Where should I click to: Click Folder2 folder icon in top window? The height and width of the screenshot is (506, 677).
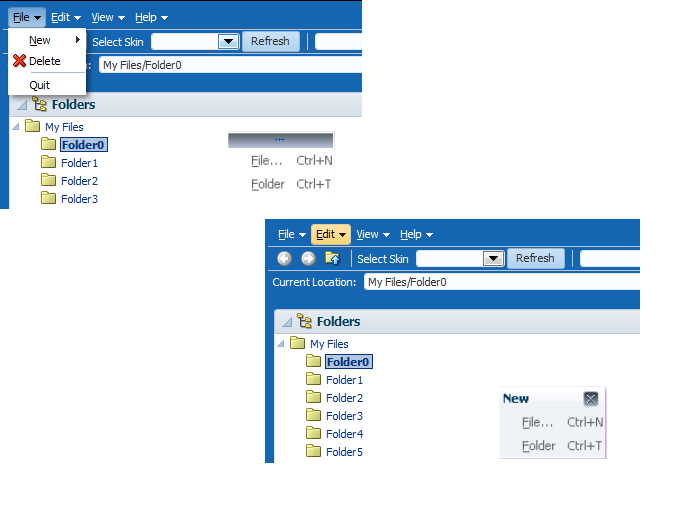(48, 180)
